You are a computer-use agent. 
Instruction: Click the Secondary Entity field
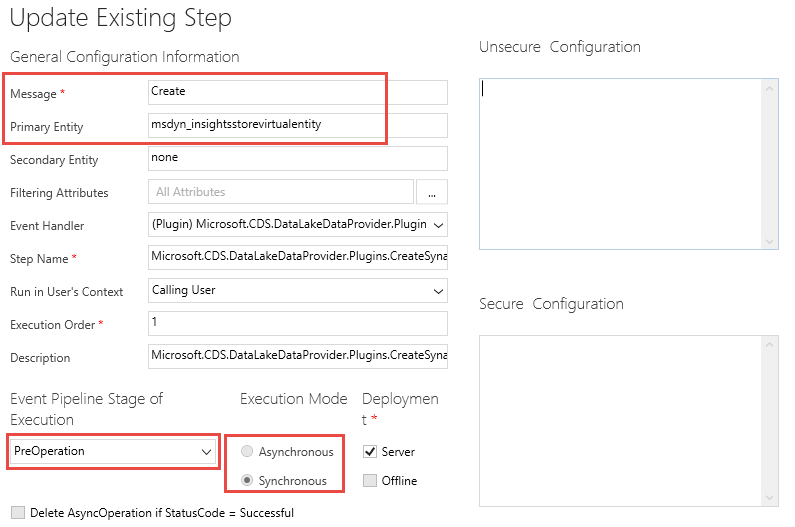[297, 158]
